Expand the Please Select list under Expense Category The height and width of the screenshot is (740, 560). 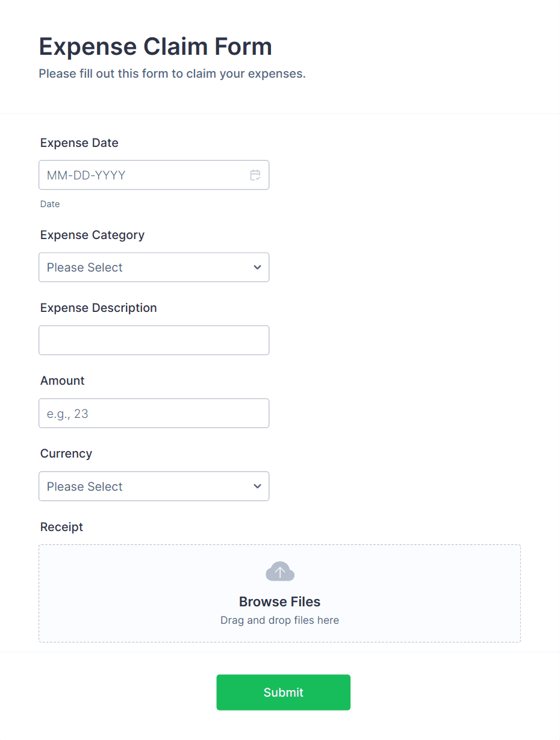pos(154,267)
